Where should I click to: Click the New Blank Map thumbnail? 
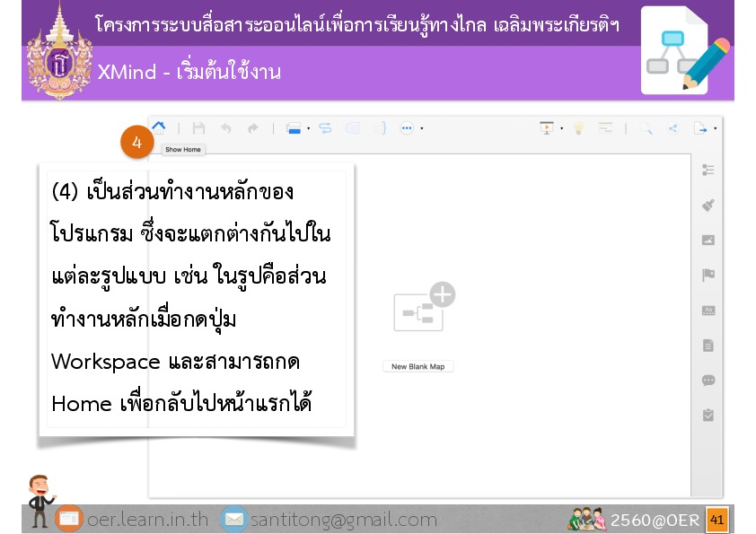coord(422,309)
